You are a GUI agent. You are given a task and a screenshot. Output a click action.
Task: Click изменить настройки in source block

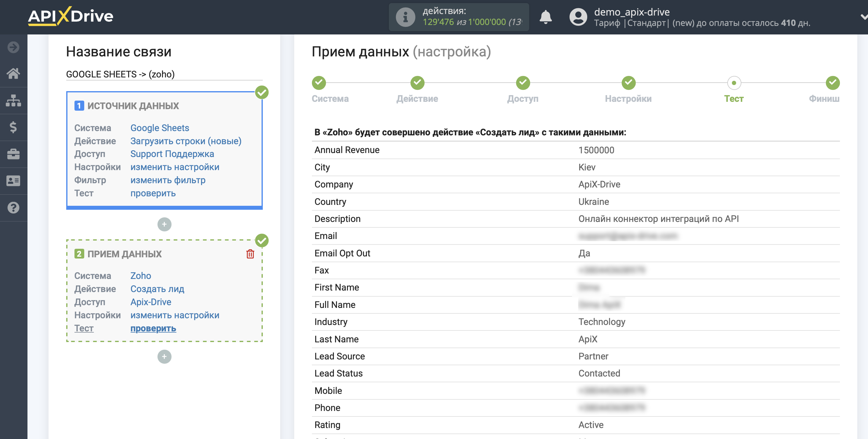coord(175,167)
